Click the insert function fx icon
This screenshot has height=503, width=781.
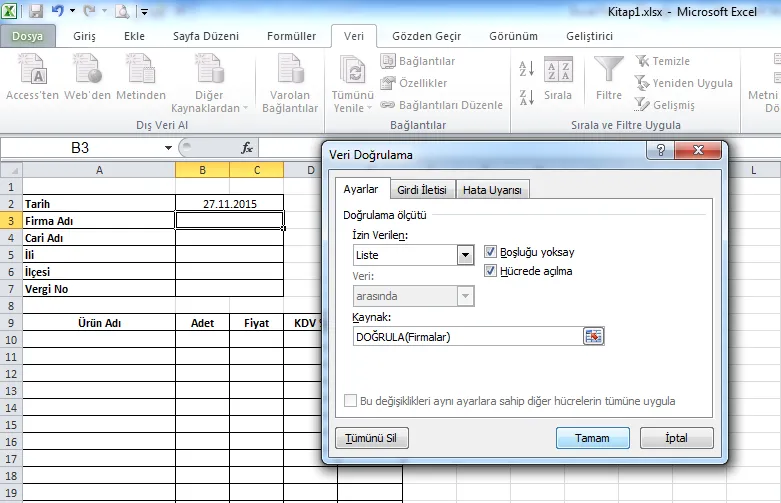pyautogui.click(x=247, y=148)
